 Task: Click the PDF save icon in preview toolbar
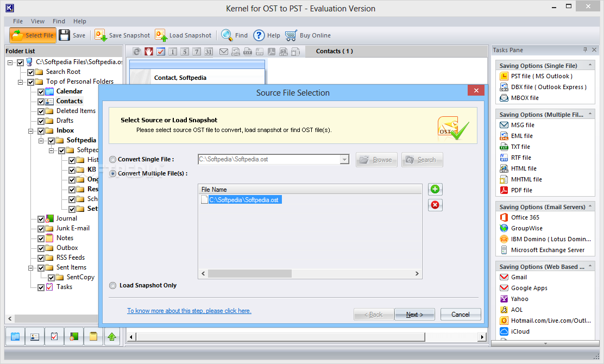[272, 51]
